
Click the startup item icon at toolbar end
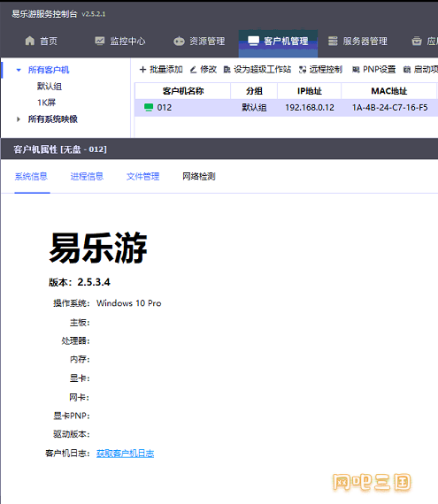tap(407, 70)
